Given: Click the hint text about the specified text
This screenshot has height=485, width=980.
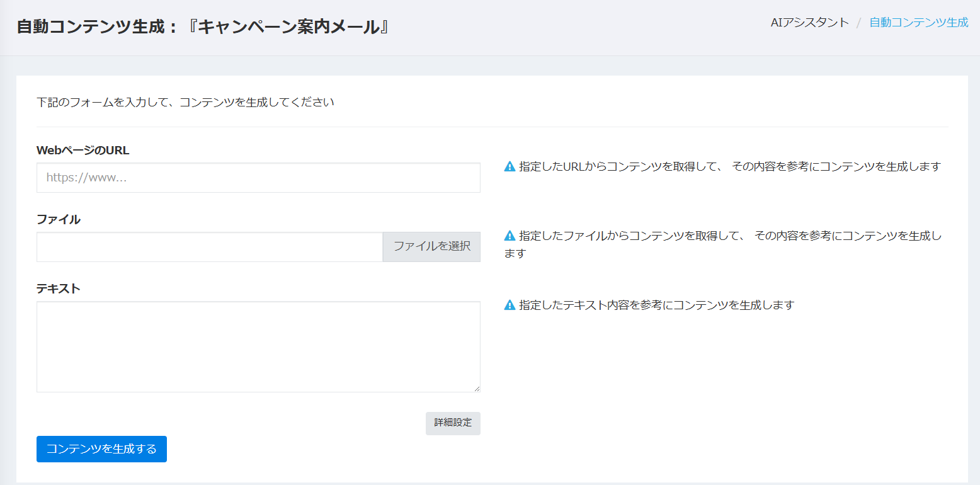Looking at the screenshot, I should pos(656,305).
